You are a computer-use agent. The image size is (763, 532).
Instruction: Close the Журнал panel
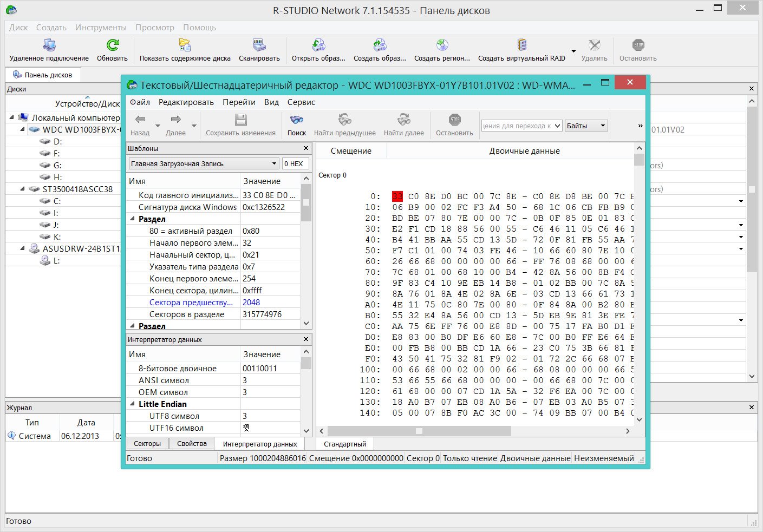point(752,407)
